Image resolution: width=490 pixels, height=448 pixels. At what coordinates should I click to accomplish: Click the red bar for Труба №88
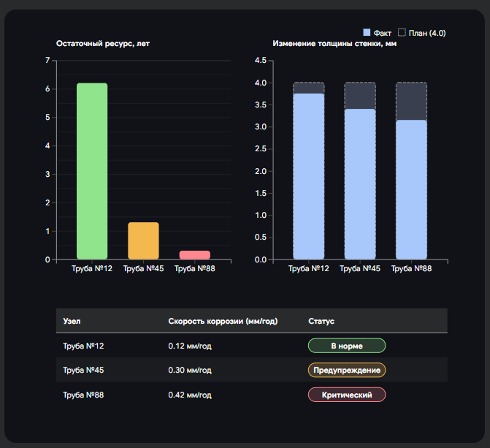(x=194, y=255)
